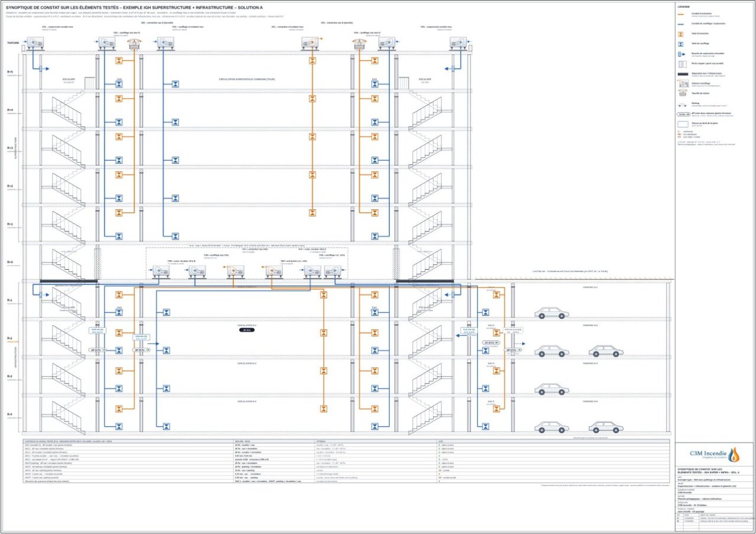
Task: Click the R+0 floor label
Action: (x=10, y=262)
